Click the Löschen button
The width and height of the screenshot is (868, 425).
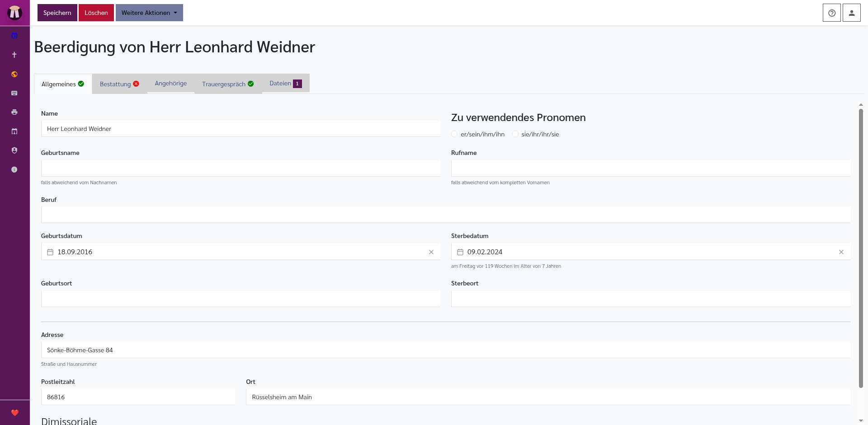96,13
